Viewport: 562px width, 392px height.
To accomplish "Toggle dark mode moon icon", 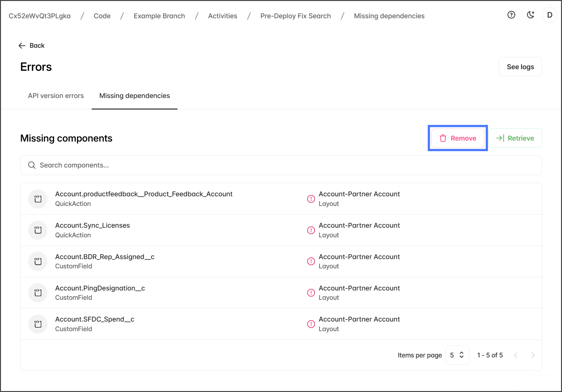I will [531, 15].
